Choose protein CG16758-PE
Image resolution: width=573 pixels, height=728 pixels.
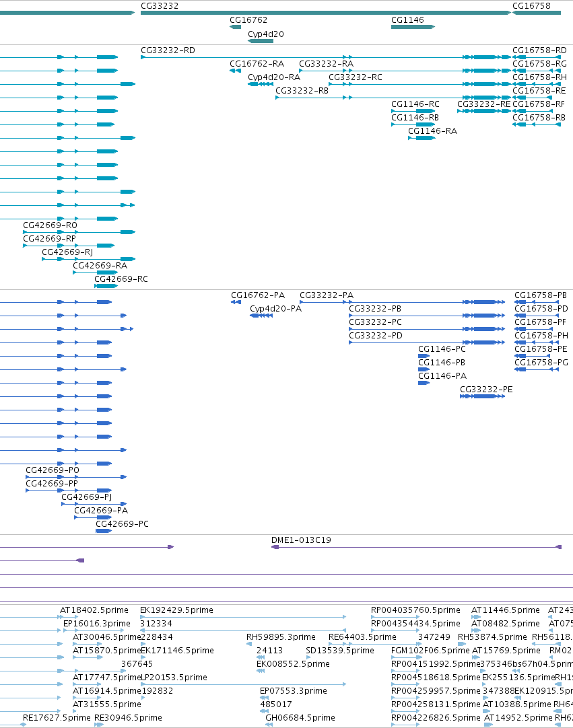click(x=541, y=349)
